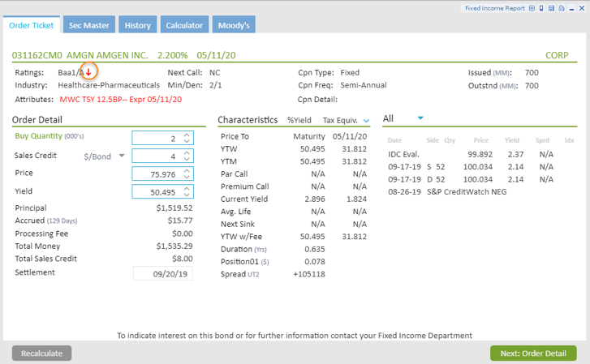Click the %Yield column header

pyautogui.click(x=299, y=120)
